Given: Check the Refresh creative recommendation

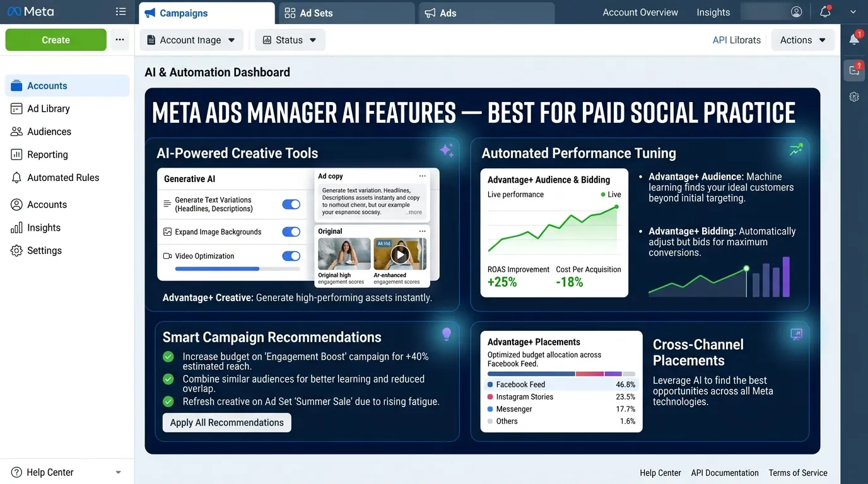Looking at the screenshot, I should [168, 401].
